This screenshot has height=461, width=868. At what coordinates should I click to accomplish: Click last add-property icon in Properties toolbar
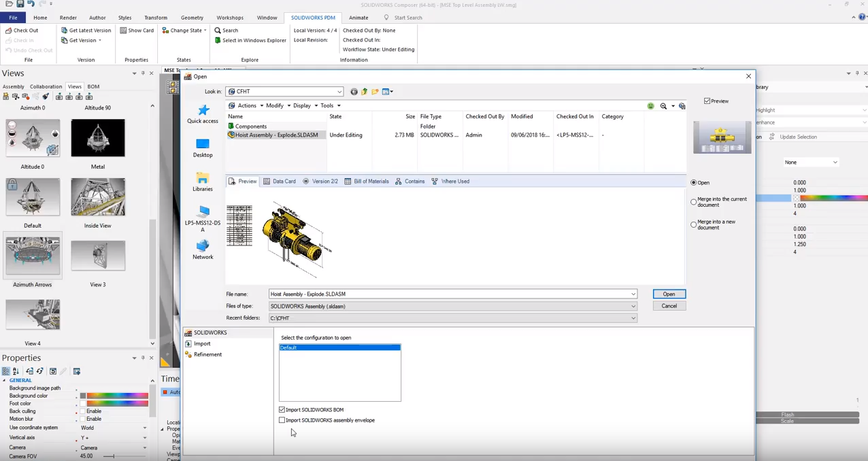(x=77, y=371)
